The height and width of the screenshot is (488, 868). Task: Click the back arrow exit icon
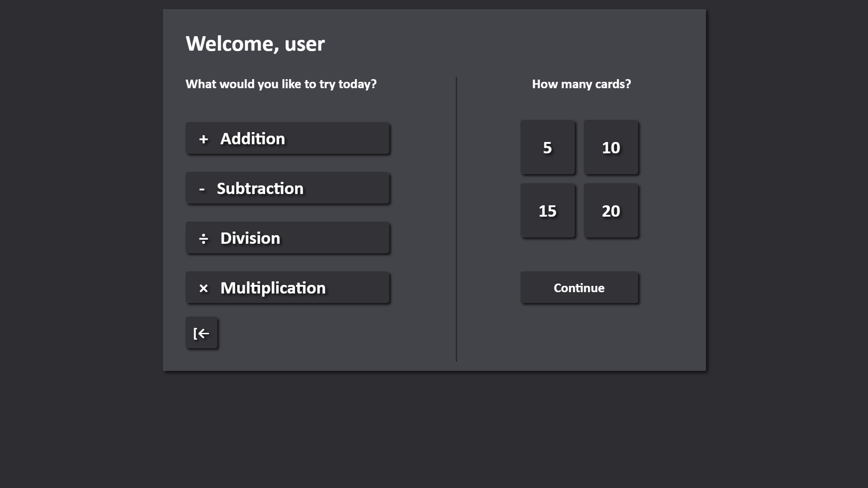point(201,333)
